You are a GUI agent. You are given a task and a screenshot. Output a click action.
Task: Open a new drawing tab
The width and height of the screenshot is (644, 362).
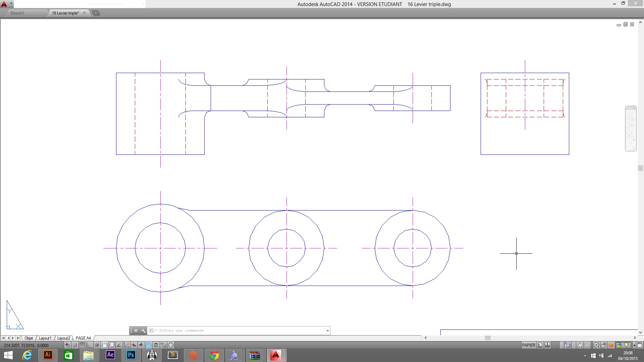(x=96, y=13)
